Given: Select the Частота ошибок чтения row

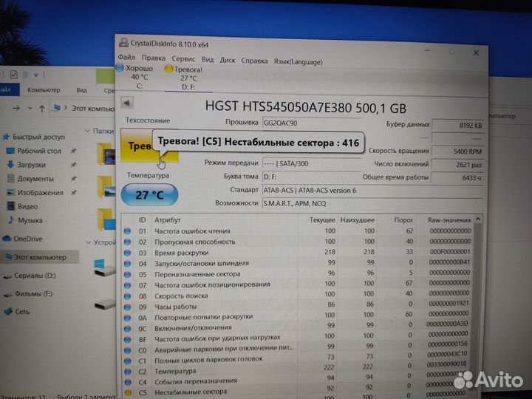Looking at the screenshot, I should [298, 231].
